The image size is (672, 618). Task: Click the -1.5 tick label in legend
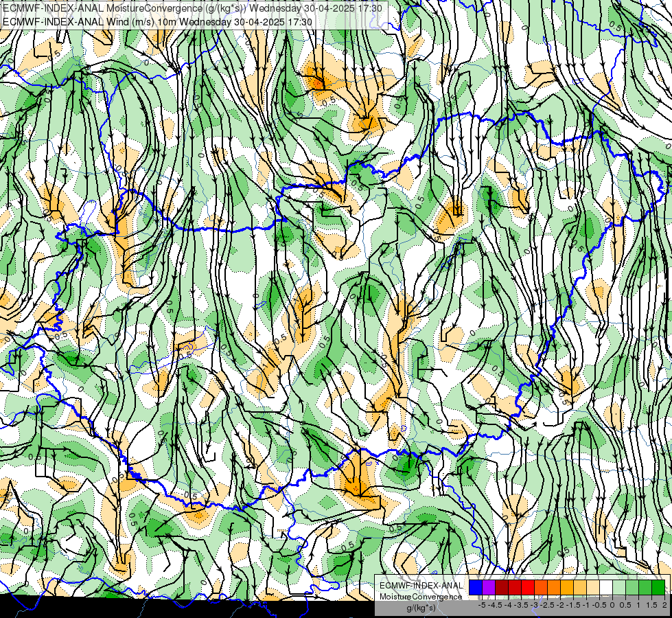573,605
